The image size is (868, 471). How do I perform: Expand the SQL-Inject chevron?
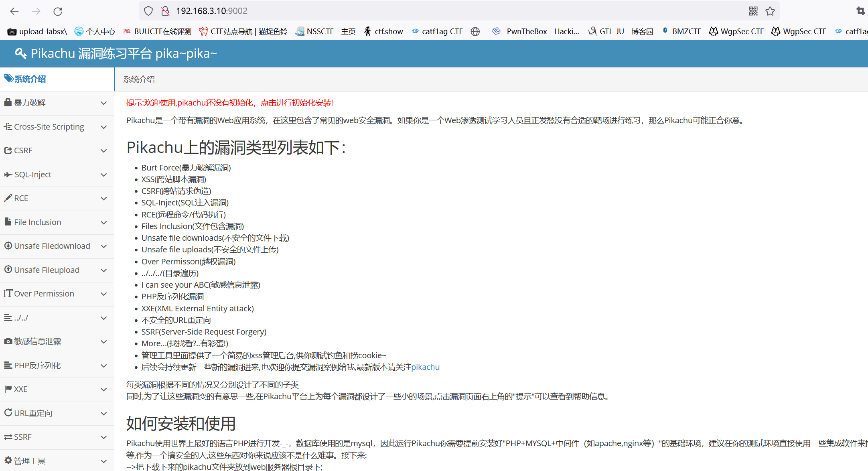(x=104, y=175)
